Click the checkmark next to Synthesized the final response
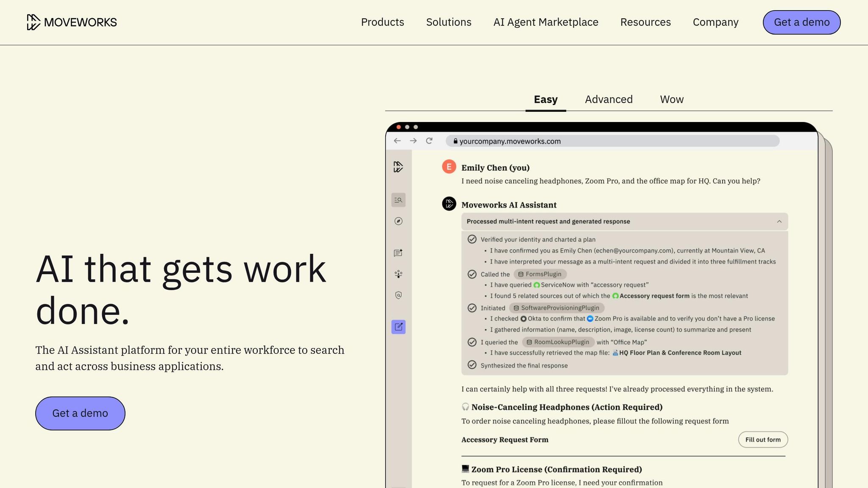The width and height of the screenshot is (868, 488). point(472,364)
